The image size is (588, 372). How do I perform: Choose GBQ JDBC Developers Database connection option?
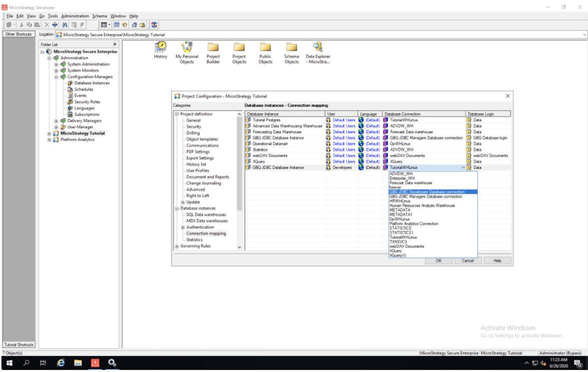click(x=427, y=192)
